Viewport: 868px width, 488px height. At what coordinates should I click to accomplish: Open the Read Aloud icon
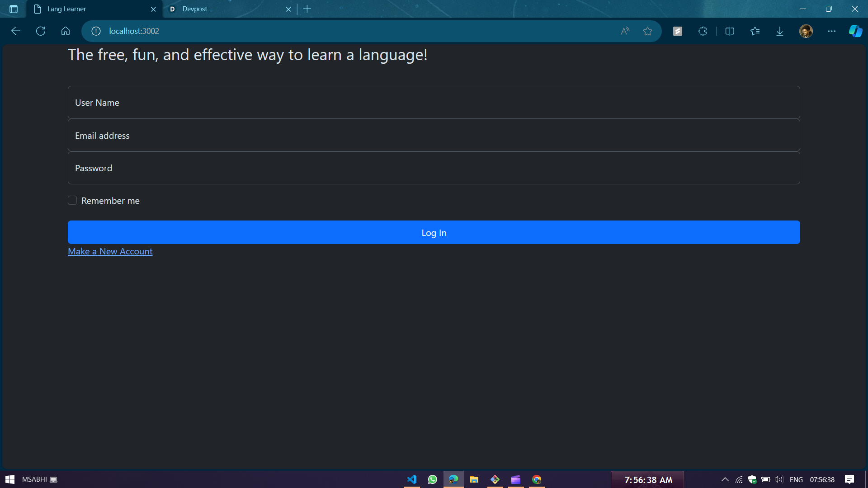coord(625,31)
